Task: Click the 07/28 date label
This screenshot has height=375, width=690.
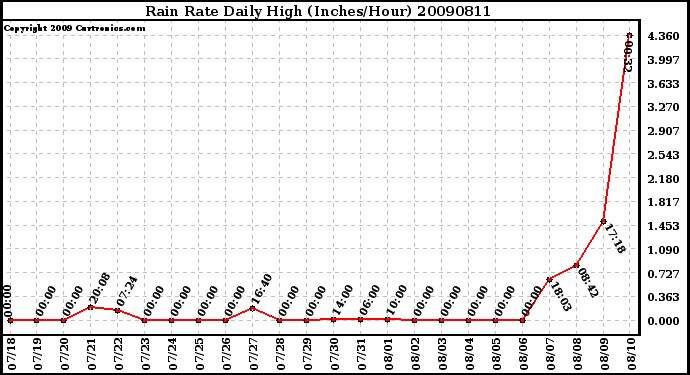Action: 281,354
